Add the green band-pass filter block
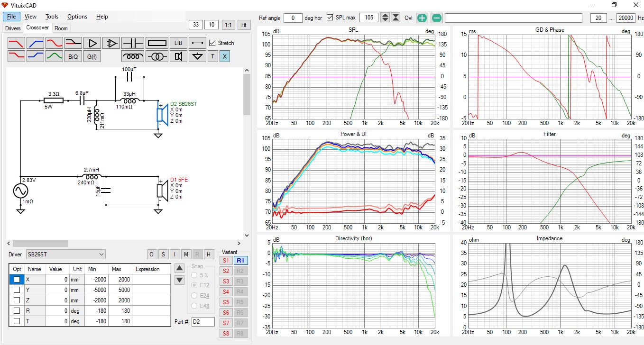This screenshot has height=345, width=644. (x=55, y=56)
